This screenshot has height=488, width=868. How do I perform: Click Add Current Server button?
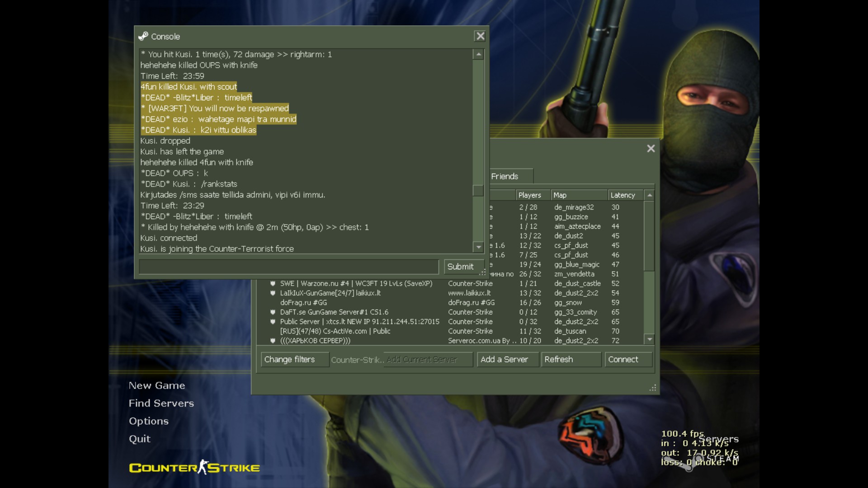(428, 360)
